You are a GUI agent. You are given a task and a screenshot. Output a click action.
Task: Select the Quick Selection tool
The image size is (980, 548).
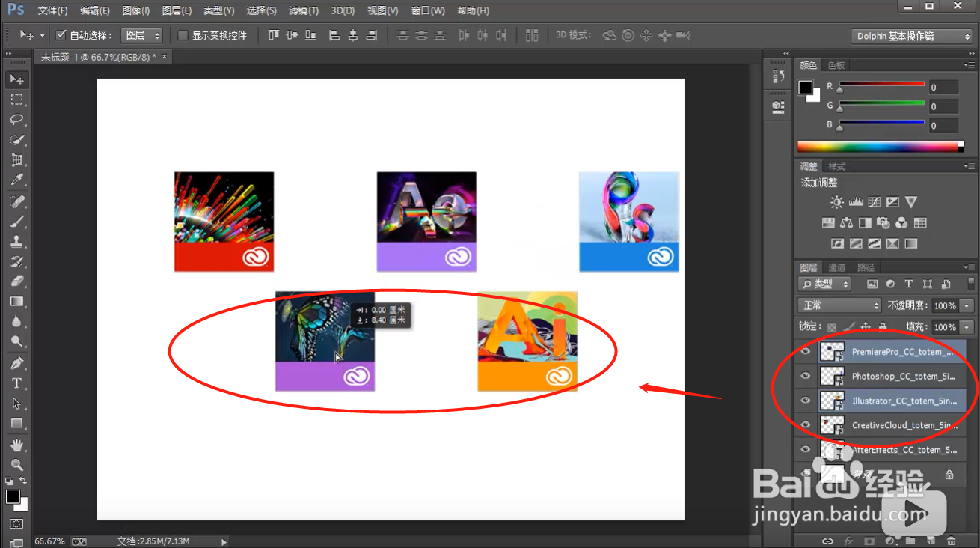(x=16, y=140)
